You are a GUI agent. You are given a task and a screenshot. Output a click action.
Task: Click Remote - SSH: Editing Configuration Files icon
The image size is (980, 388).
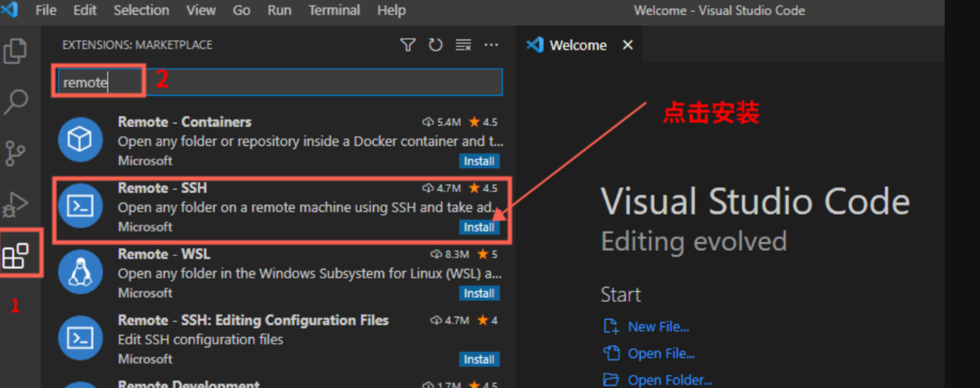[80, 337]
